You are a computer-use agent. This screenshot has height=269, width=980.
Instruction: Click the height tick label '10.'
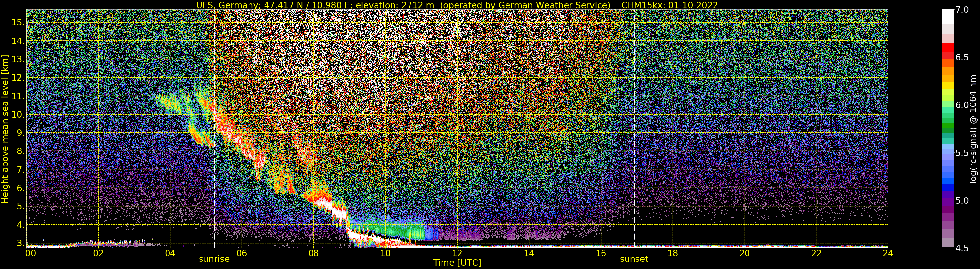18,115
